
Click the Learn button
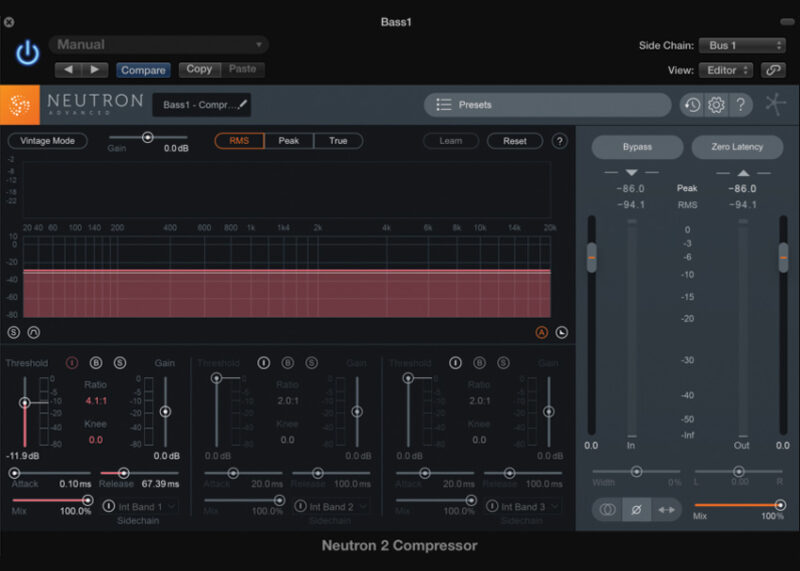click(x=451, y=141)
